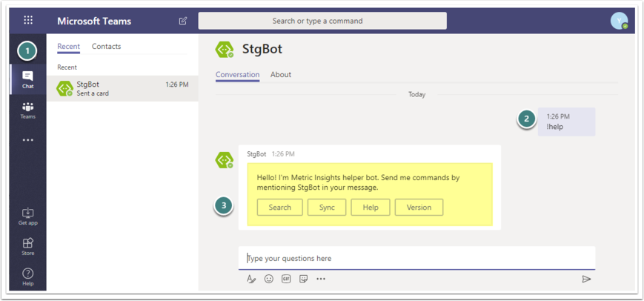Open the About tab for StgBot
Viewport: 644px width, 301px height.
pyautogui.click(x=281, y=75)
